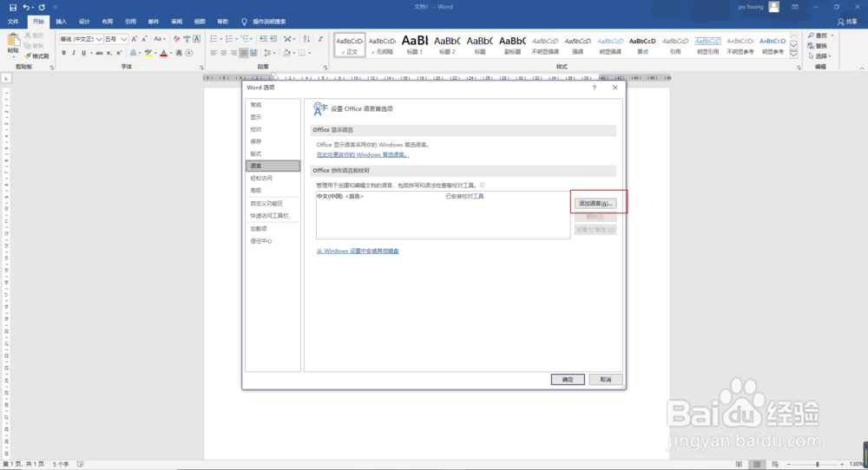The width and height of the screenshot is (868, 470).
Task: Click the text effects (outlined A) icon
Action: 133,53
